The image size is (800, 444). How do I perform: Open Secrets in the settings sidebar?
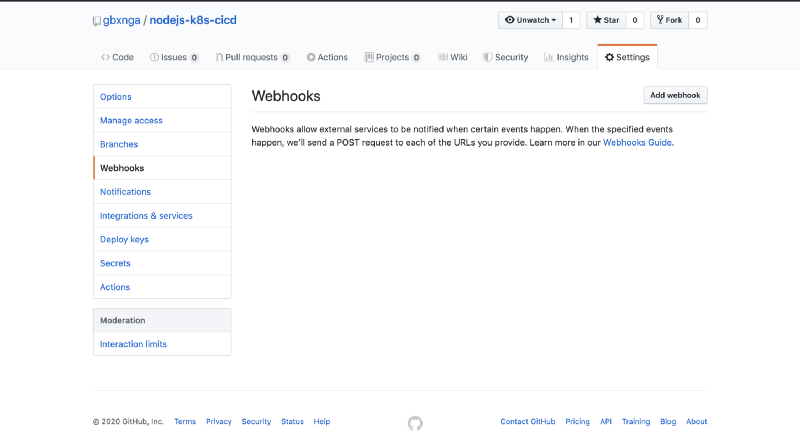click(115, 263)
